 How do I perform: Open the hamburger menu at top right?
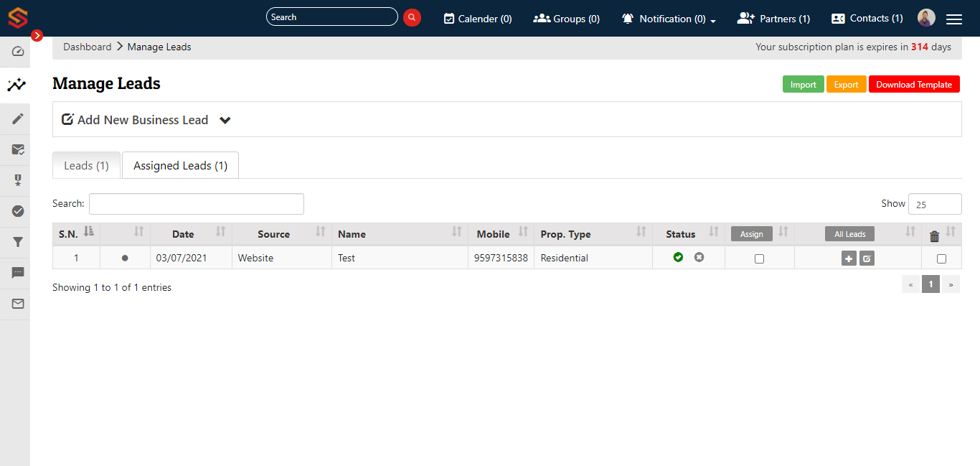953,19
